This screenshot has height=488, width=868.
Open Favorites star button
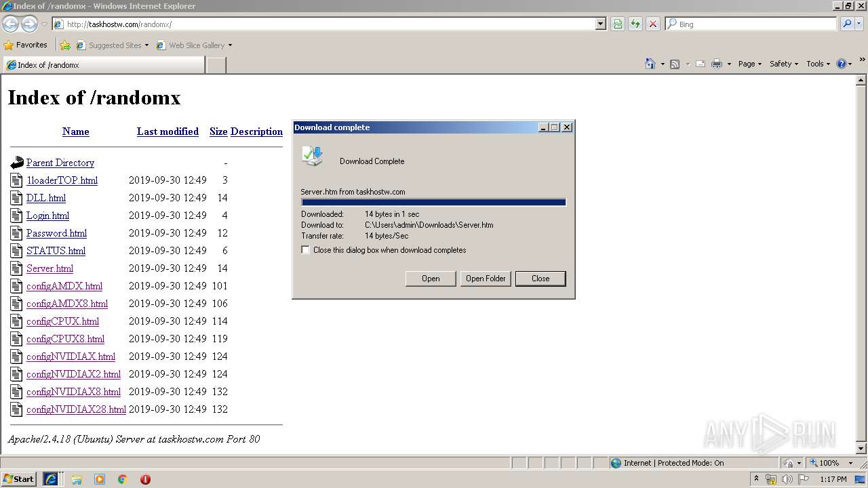point(25,45)
